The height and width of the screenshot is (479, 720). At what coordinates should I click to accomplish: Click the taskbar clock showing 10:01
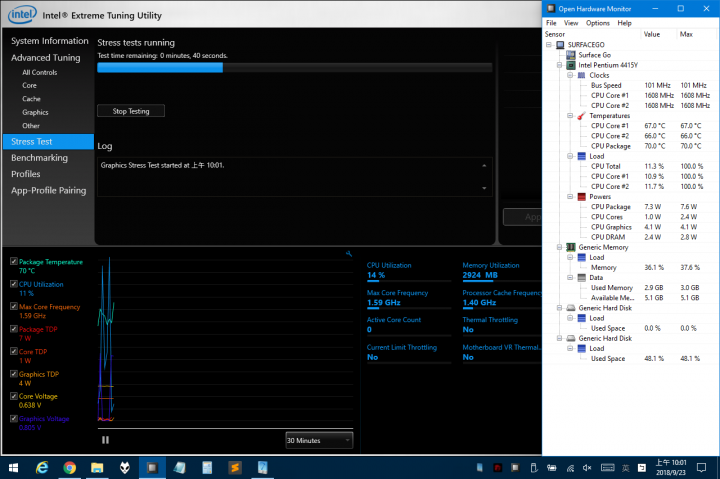tap(670, 468)
